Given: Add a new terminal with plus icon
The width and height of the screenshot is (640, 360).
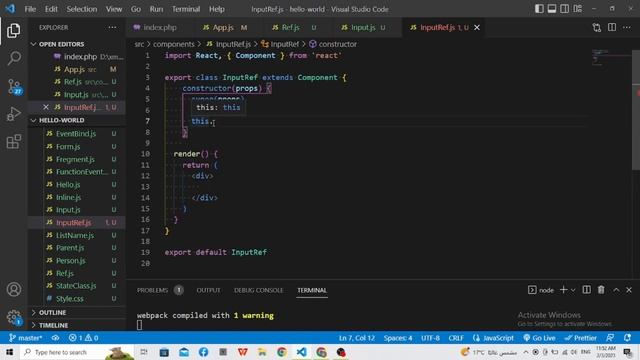Looking at the screenshot, I should pos(563,290).
